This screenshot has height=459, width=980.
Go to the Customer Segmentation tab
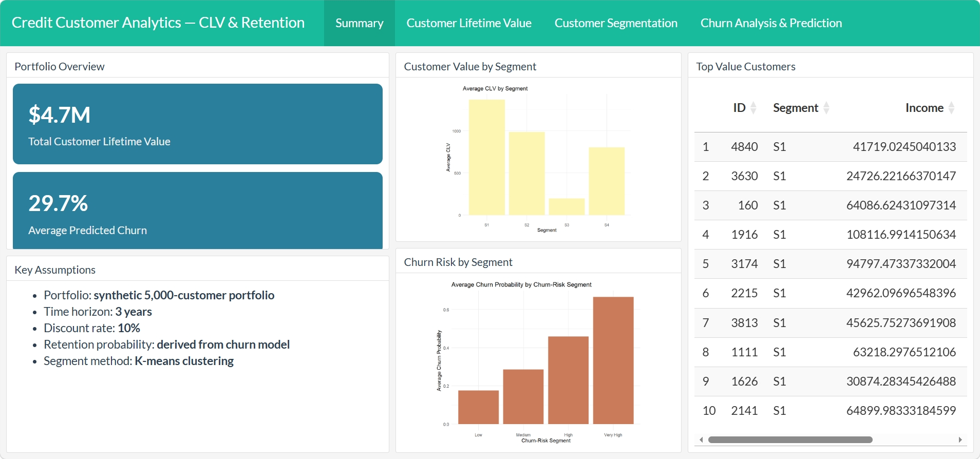click(616, 23)
